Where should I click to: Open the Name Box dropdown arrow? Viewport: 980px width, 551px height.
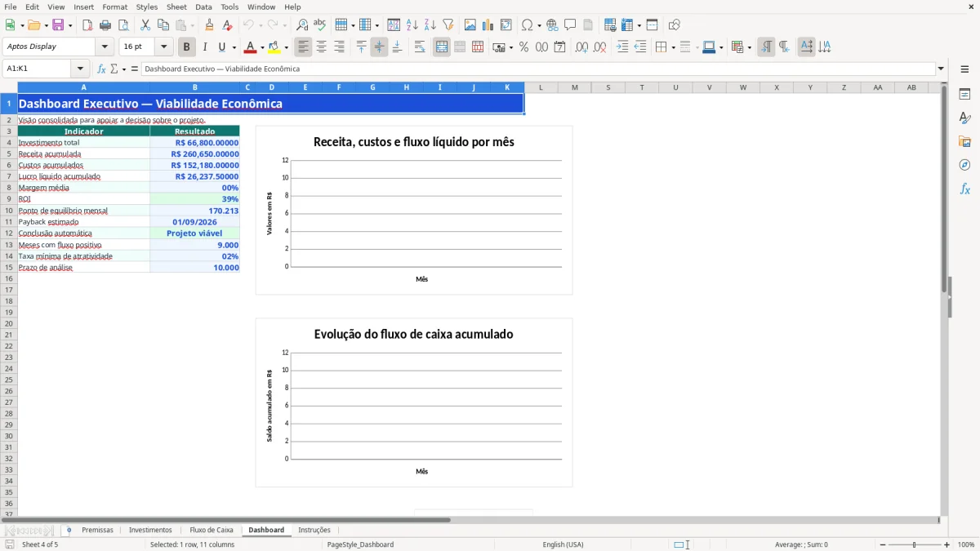pos(80,69)
